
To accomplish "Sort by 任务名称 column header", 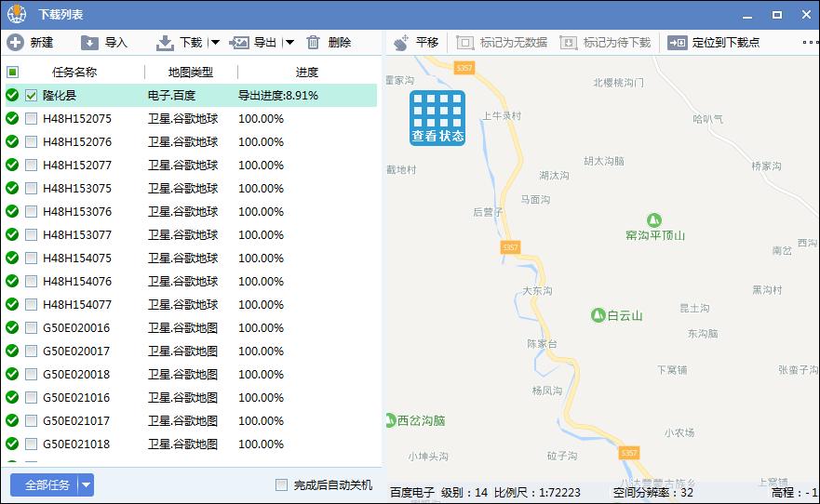I will click(x=74, y=73).
